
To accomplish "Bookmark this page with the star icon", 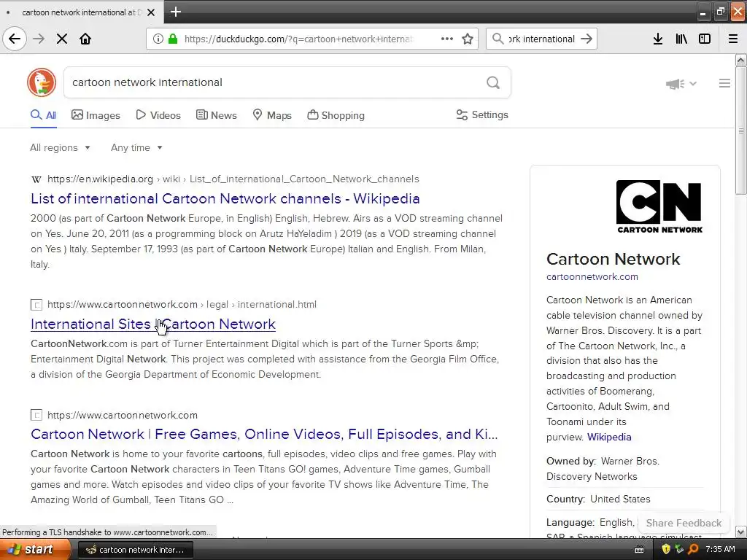I will pos(468,39).
